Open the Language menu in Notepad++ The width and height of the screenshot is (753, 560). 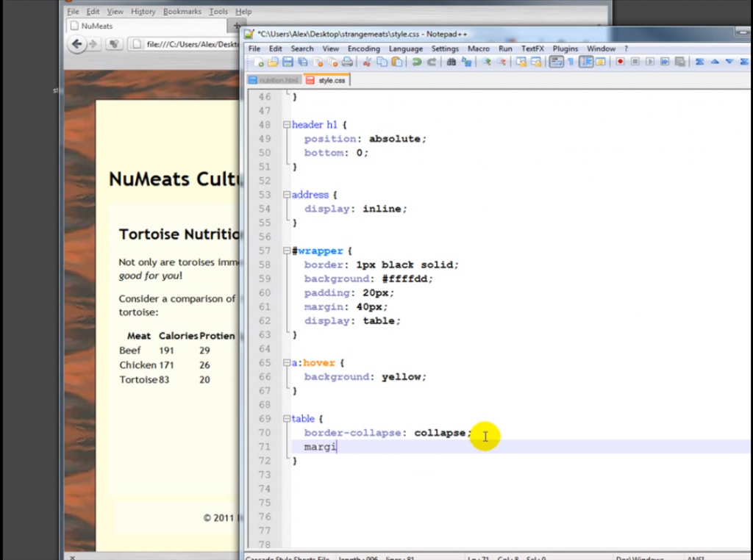point(405,49)
